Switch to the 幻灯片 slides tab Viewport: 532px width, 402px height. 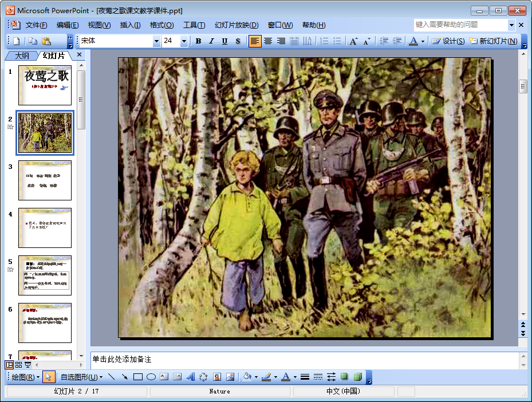[x=53, y=56]
